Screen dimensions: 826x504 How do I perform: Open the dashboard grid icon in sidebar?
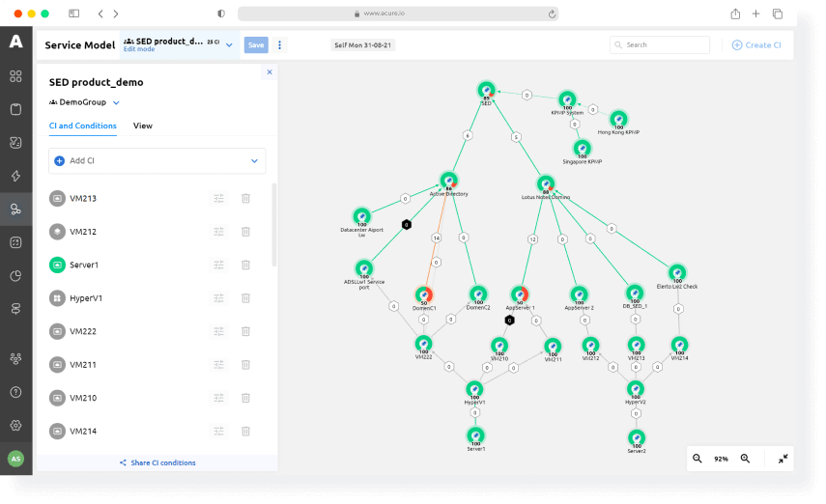pyautogui.click(x=15, y=76)
